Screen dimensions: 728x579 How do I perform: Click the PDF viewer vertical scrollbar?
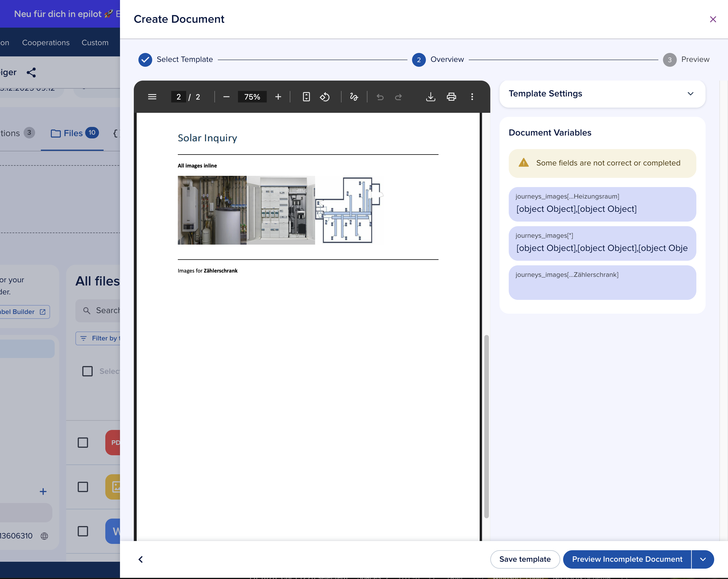[x=486, y=426]
